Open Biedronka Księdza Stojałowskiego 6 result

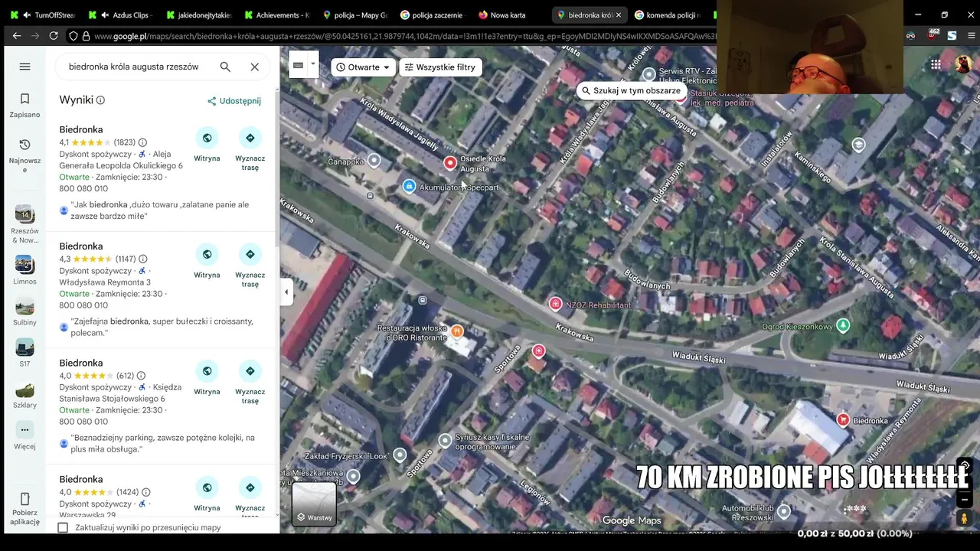point(81,363)
